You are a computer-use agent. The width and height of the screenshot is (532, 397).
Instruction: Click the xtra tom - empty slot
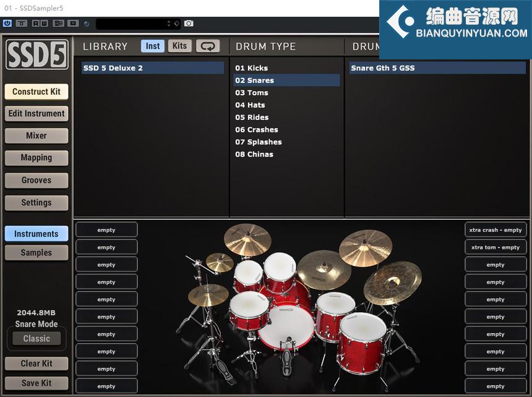[496, 247]
